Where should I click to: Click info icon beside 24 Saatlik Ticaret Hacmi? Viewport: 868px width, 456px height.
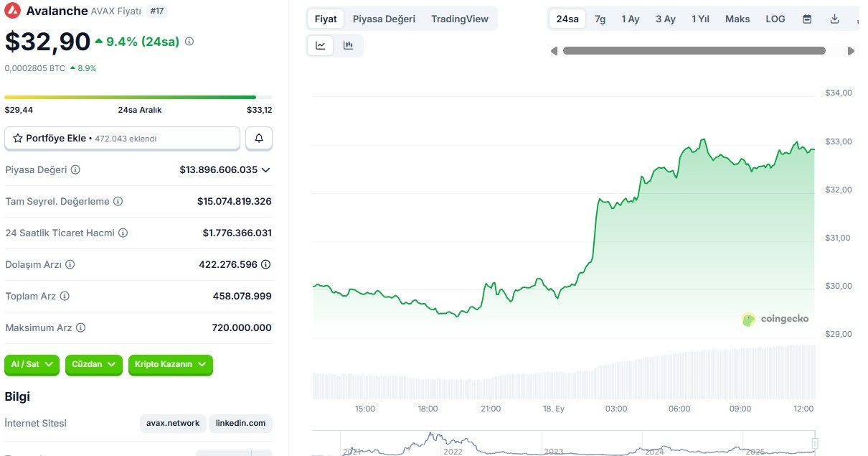(123, 233)
